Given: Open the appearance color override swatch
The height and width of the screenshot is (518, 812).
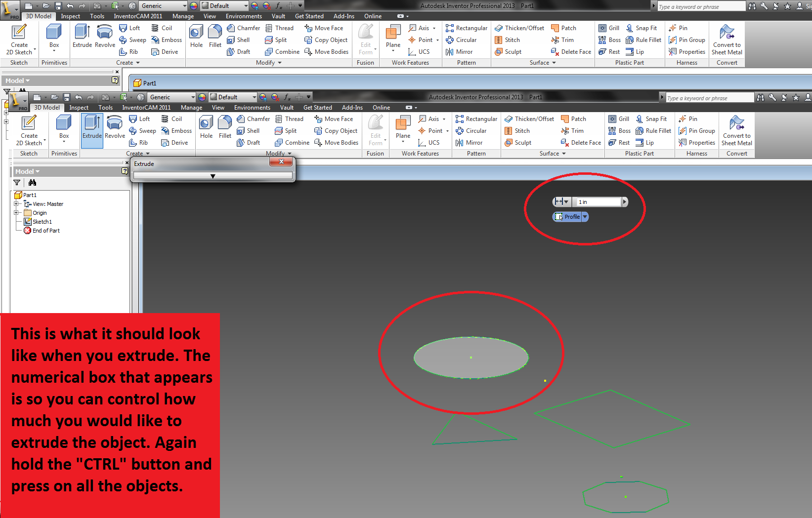Looking at the screenshot, I should click(x=202, y=97).
